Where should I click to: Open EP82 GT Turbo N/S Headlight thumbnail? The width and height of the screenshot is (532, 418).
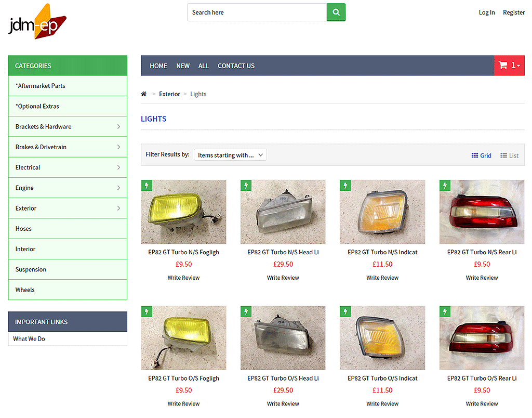(x=283, y=212)
